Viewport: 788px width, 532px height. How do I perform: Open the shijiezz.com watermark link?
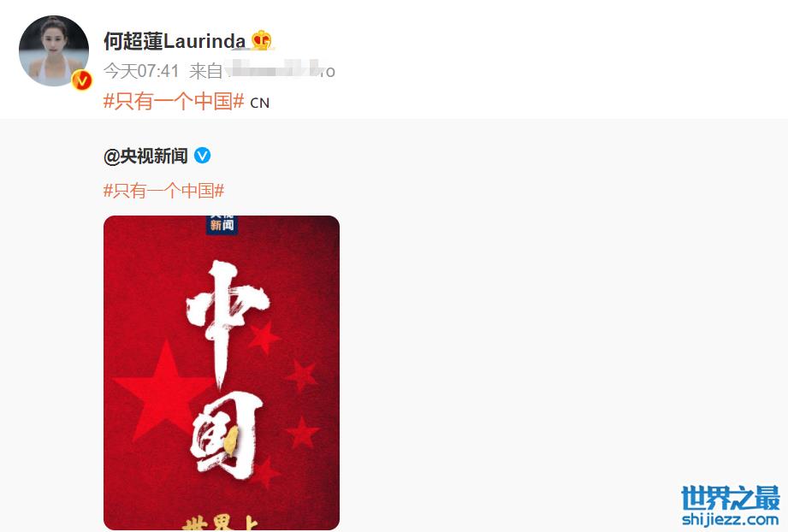(730, 519)
